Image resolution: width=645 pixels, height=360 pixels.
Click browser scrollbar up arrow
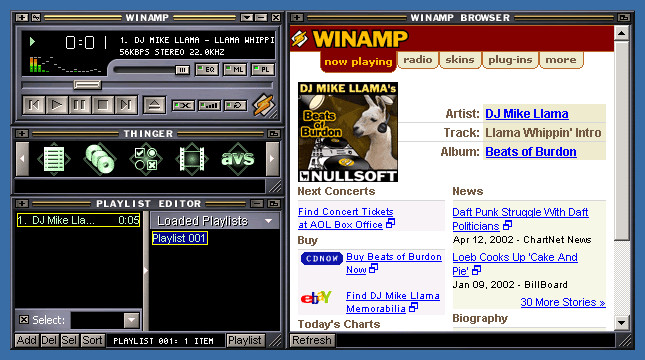(x=622, y=33)
